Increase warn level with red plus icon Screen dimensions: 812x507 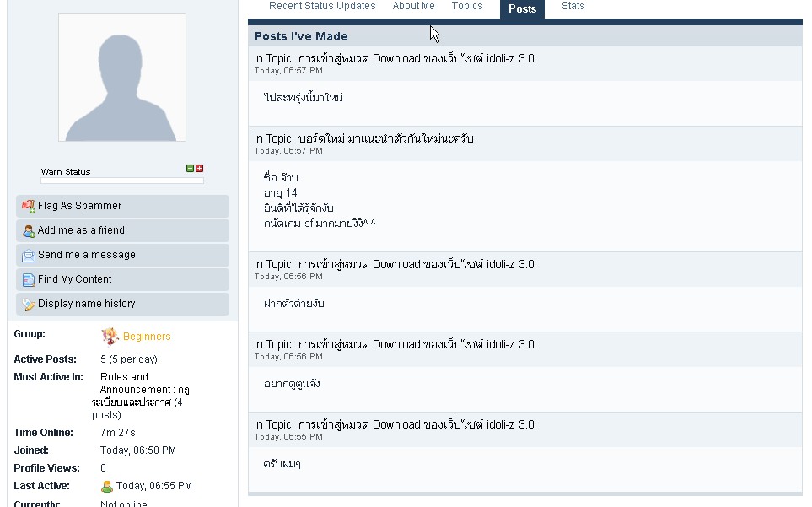200,169
